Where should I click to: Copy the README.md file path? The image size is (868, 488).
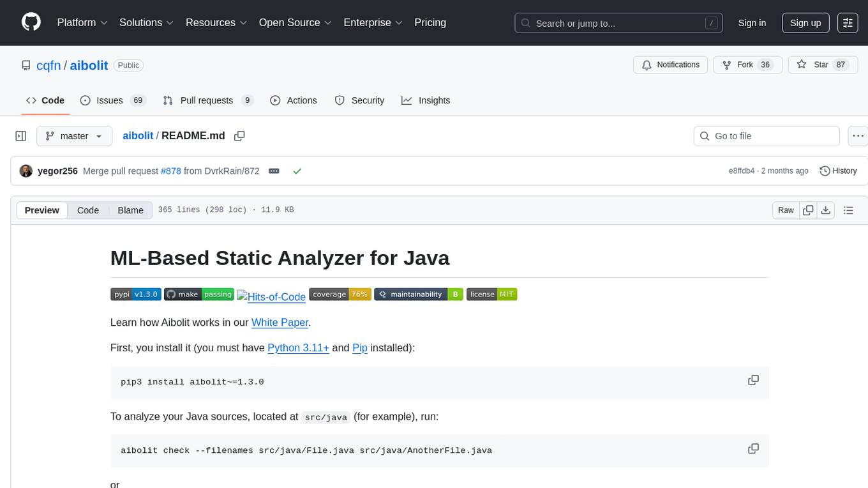239,136
